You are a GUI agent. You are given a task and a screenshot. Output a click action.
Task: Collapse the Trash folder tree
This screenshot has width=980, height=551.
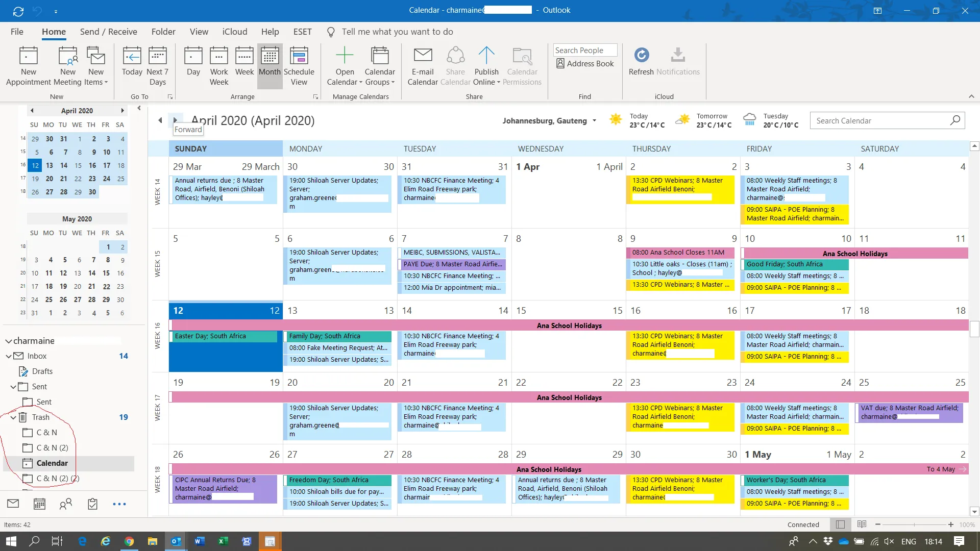click(13, 417)
